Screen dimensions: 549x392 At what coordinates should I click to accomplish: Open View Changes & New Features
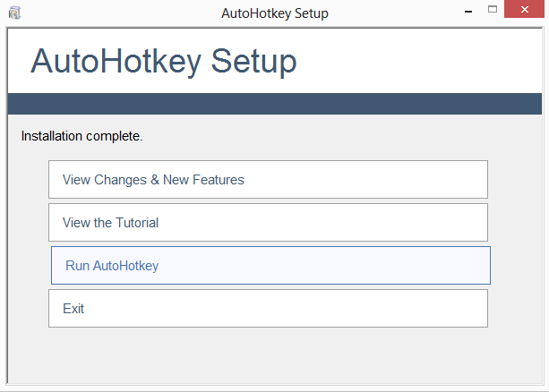pos(268,180)
